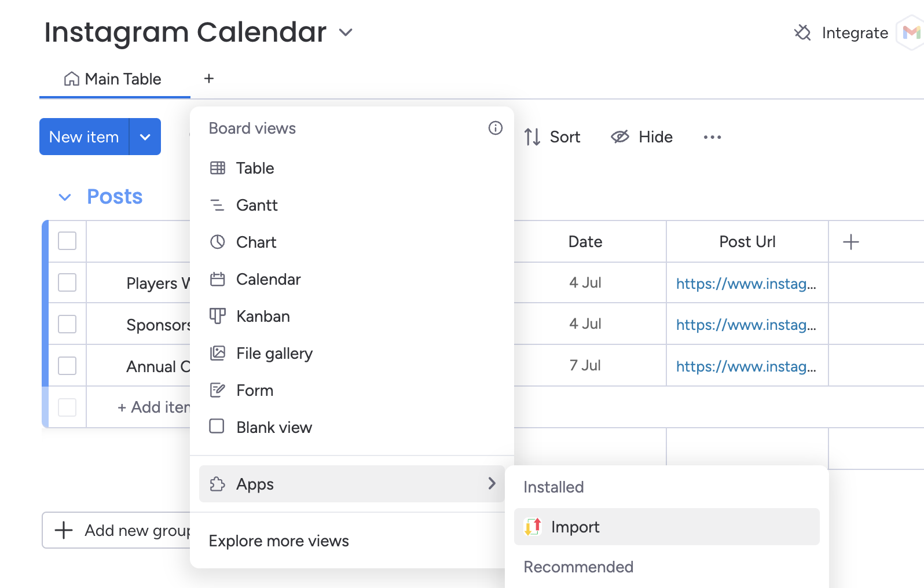Switch to the Main Table tab

pyautogui.click(x=115, y=79)
